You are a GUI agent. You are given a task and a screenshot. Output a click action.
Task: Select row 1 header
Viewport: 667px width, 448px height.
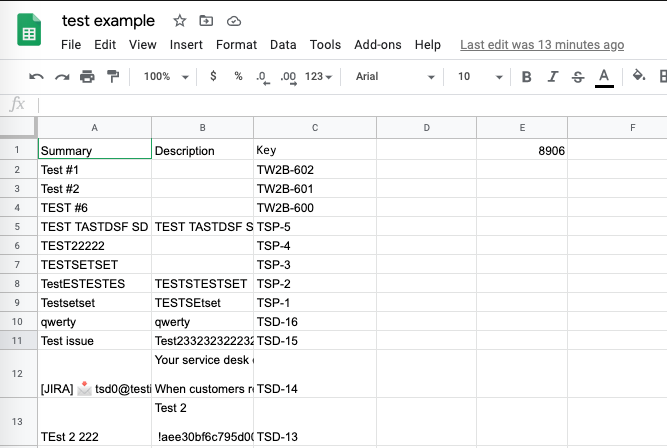click(18, 149)
